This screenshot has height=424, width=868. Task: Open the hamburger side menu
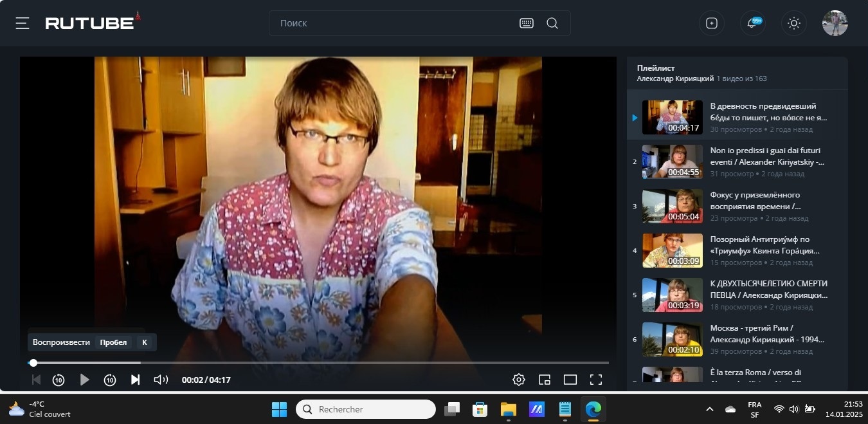[x=23, y=23]
